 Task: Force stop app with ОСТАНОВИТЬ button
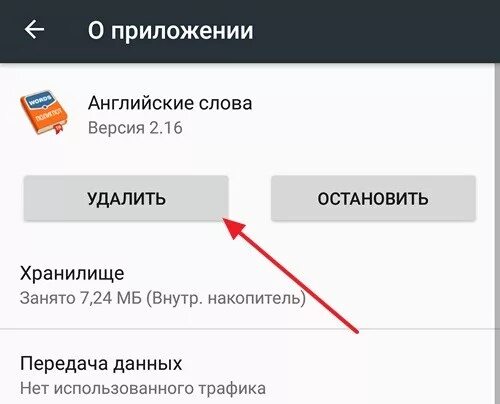[x=373, y=198]
